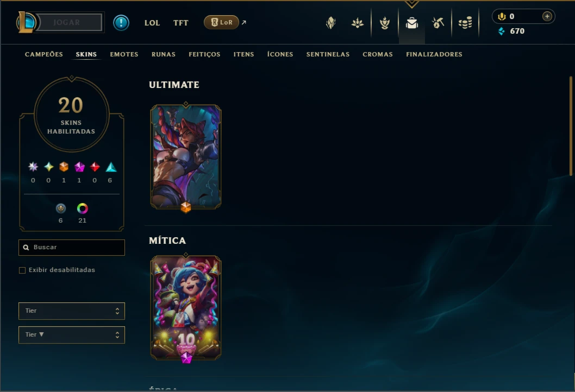This screenshot has width=575, height=392.
Task: Click the TFT game mode link
Action: tap(181, 23)
